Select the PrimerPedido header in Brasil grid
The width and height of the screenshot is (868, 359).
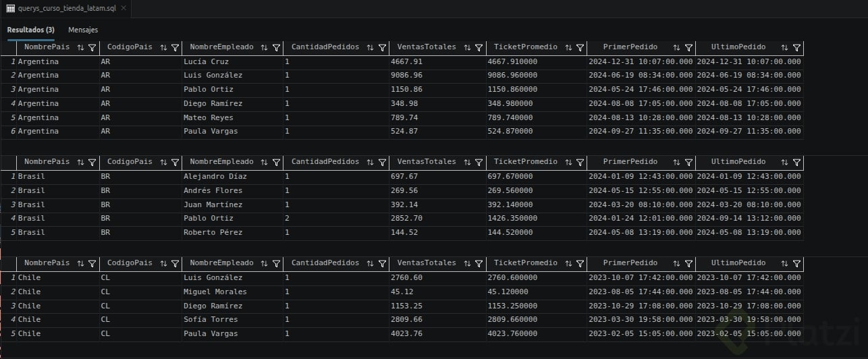pos(630,162)
